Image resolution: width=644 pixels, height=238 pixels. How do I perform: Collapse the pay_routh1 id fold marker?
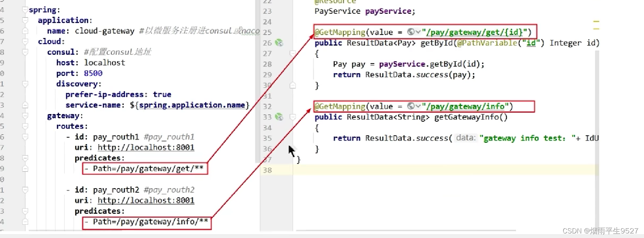click(x=25, y=137)
